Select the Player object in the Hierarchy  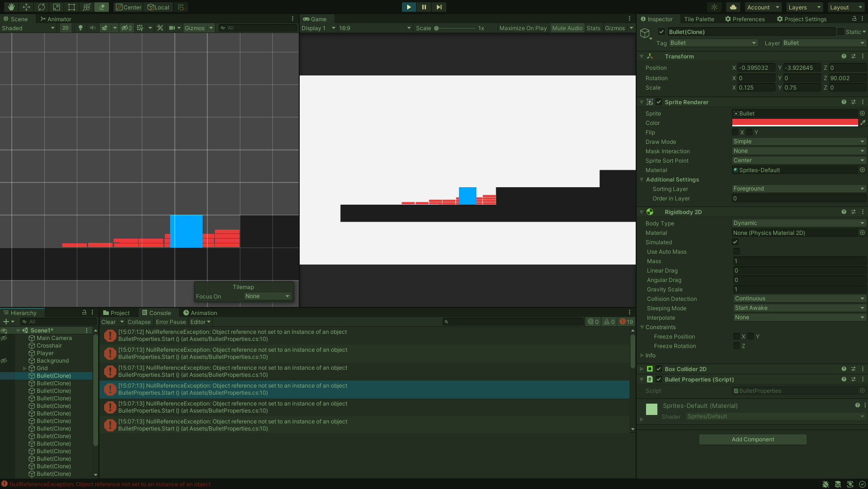point(44,353)
